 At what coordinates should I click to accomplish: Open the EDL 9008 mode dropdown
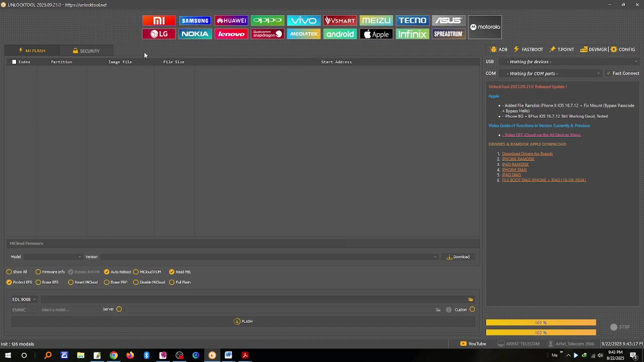[x=24, y=300]
